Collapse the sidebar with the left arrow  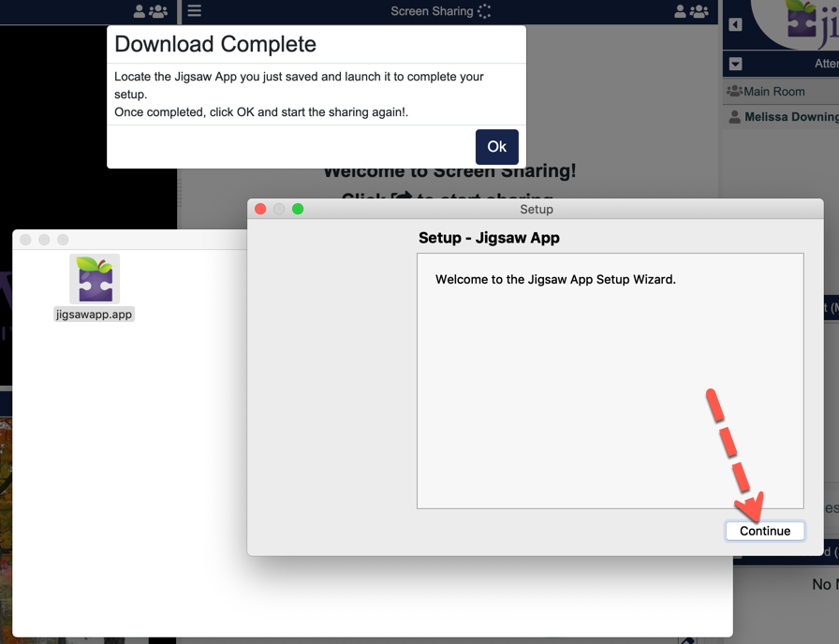(x=735, y=24)
